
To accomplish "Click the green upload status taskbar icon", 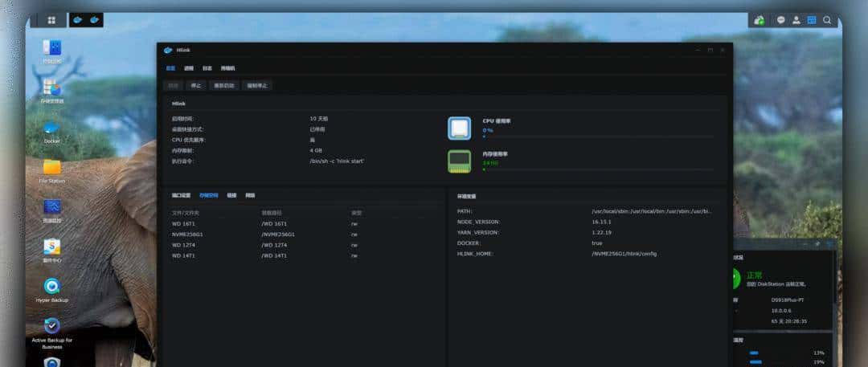I will point(759,20).
